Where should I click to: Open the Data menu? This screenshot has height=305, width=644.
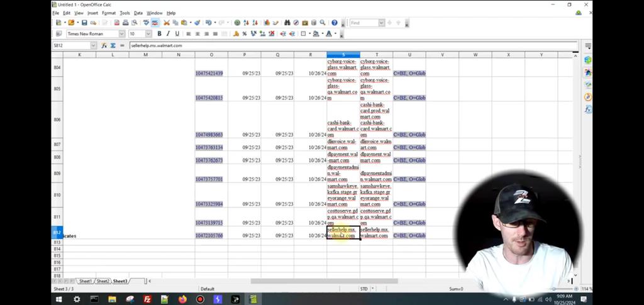(138, 13)
